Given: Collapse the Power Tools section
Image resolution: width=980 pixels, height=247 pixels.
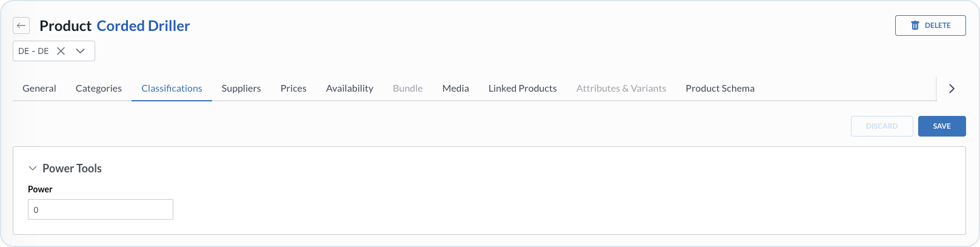Looking at the screenshot, I should point(33,169).
